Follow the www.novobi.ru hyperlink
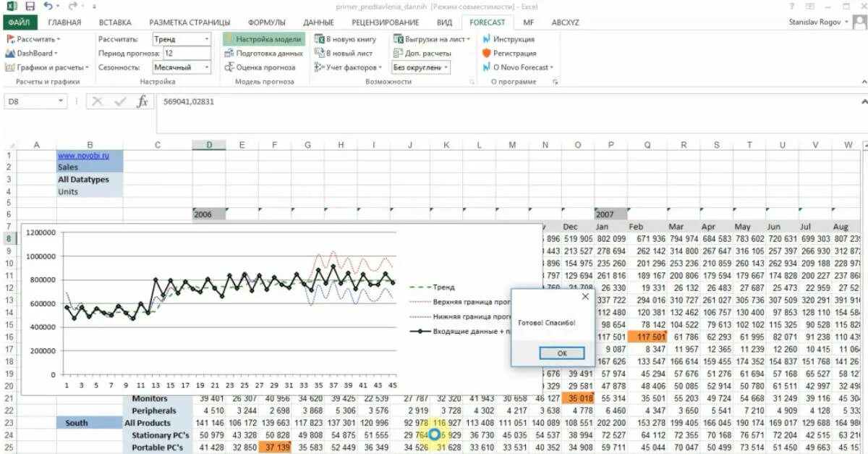 (x=83, y=155)
